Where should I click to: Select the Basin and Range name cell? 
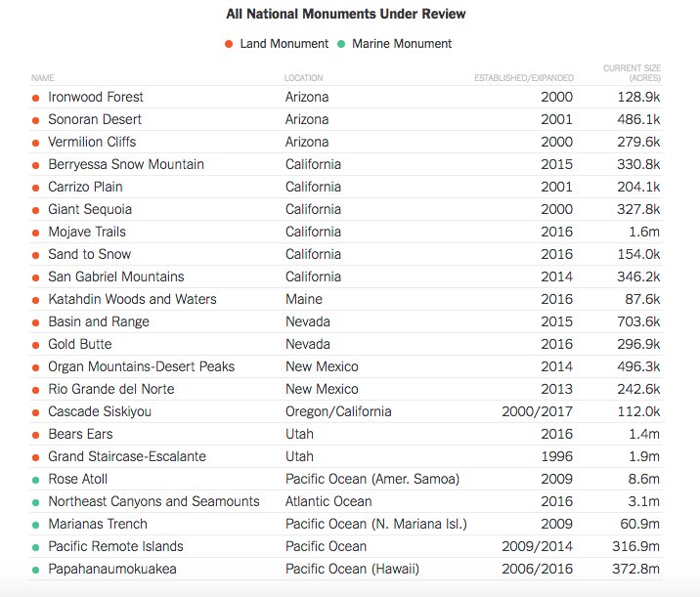tap(99, 321)
